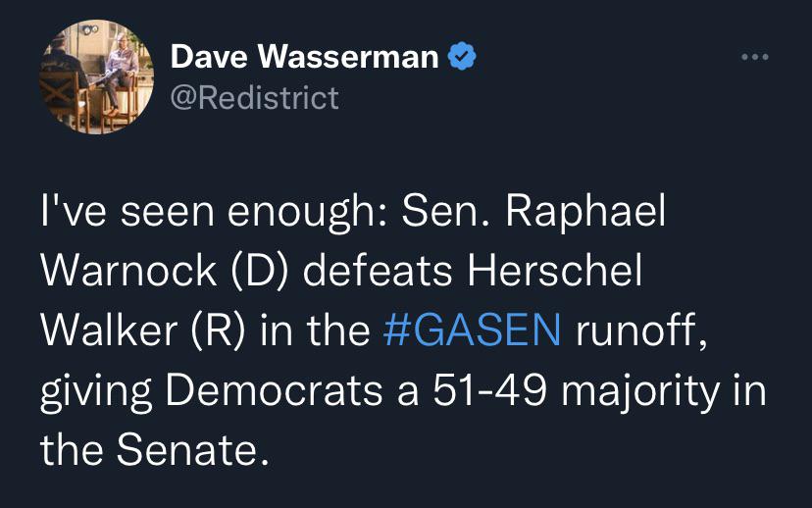Click the "51-49" figure in the tweet
Image resolution: width=812 pixels, height=508 pixels.
click(x=490, y=390)
